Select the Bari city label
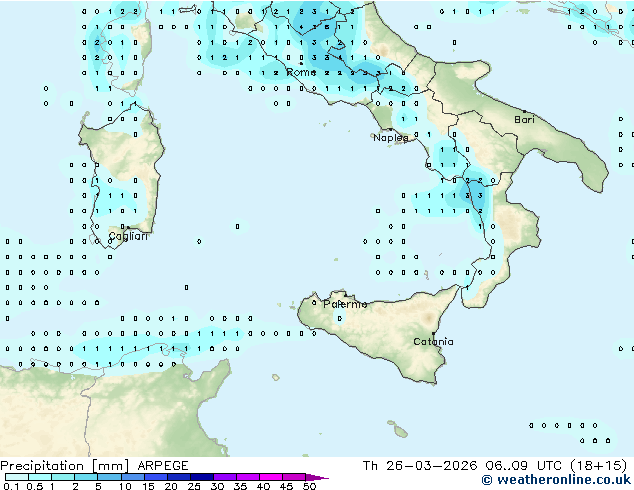Viewport: 634px width, 490px height. (524, 119)
